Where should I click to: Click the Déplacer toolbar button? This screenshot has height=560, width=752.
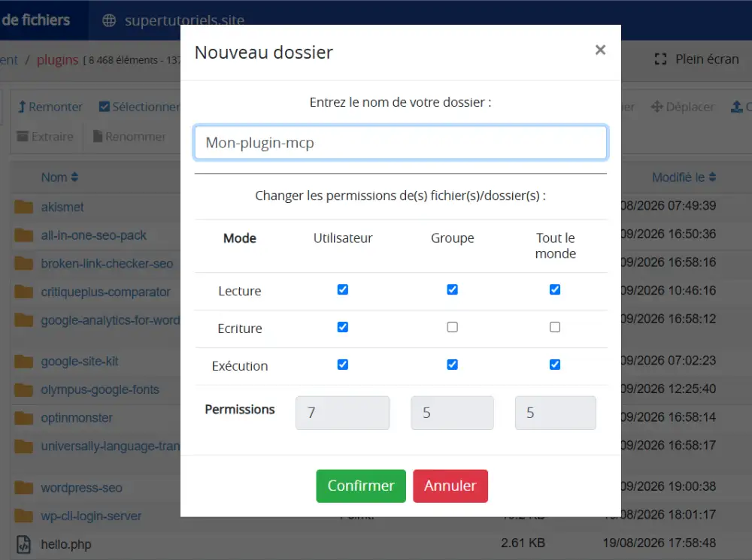pyautogui.click(x=683, y=107)
